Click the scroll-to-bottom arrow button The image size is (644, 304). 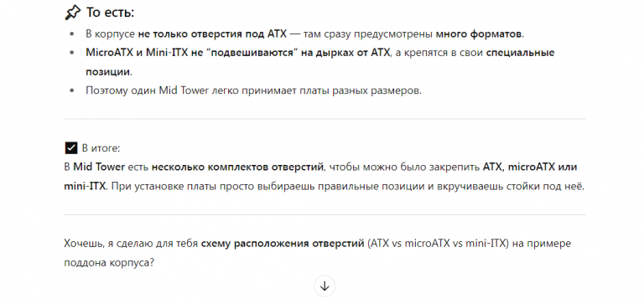(x=325, y=286)
